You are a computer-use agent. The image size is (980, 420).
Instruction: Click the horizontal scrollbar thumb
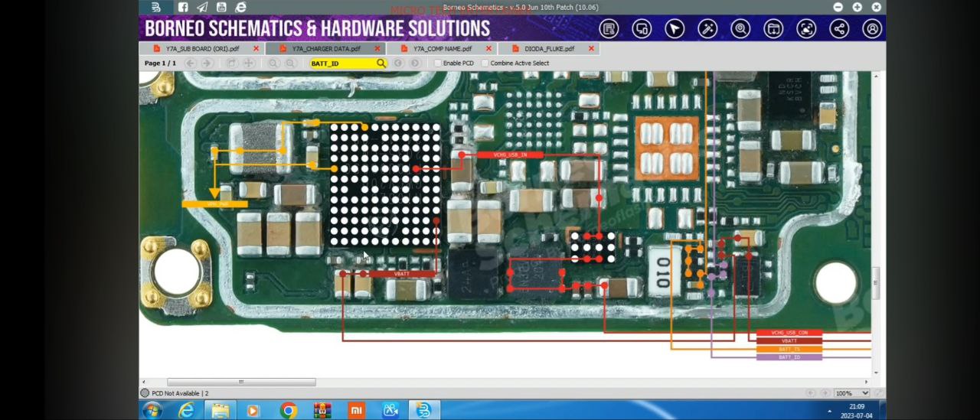click(x=241, y=382)
